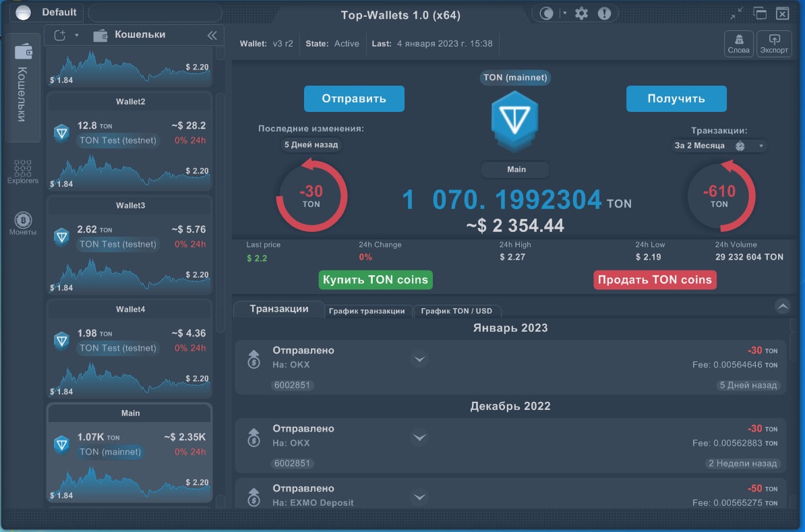Click the 5 Дней назад last change badge
The height and width of the screenshot is (532, 805).
[x=311, y=145]
